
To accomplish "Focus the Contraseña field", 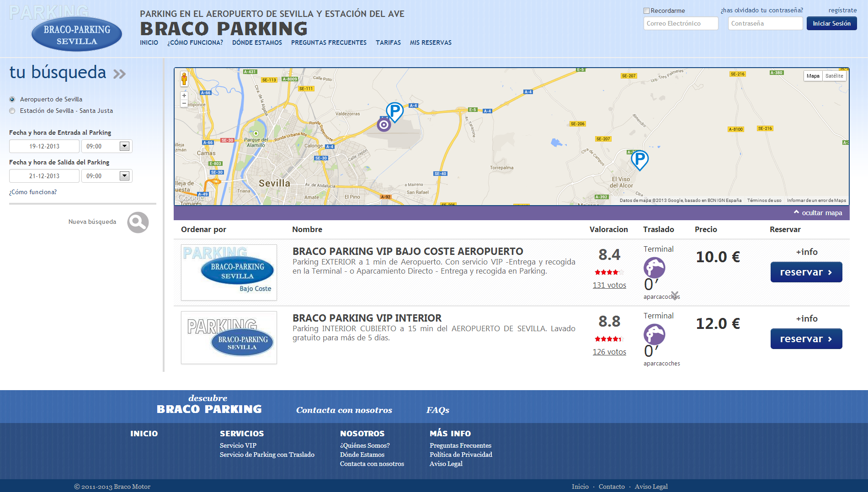I will pos(765,23).
